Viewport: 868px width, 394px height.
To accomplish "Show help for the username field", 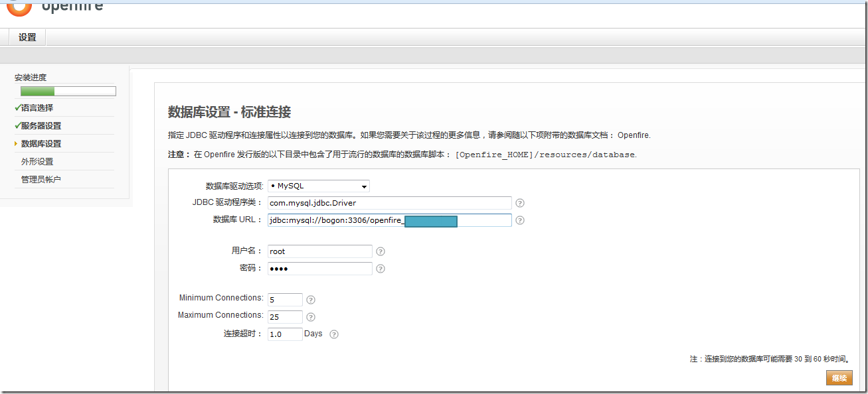I will click(381, 251).
